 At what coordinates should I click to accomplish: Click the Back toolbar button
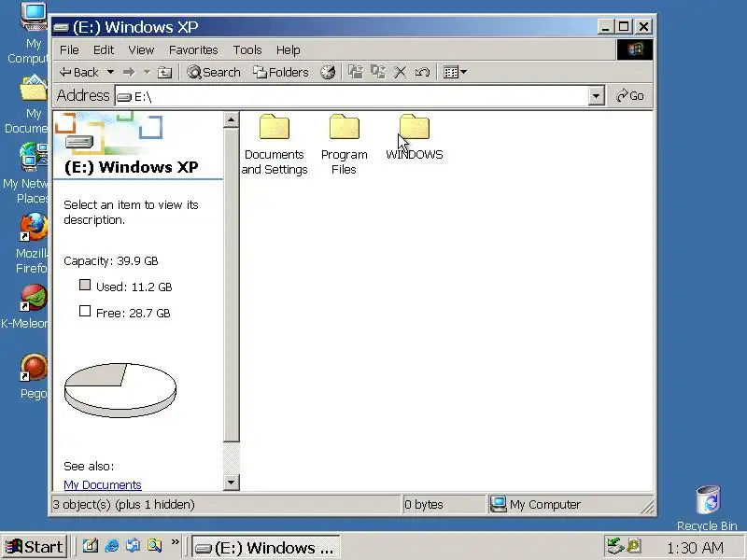pos(78,73)
